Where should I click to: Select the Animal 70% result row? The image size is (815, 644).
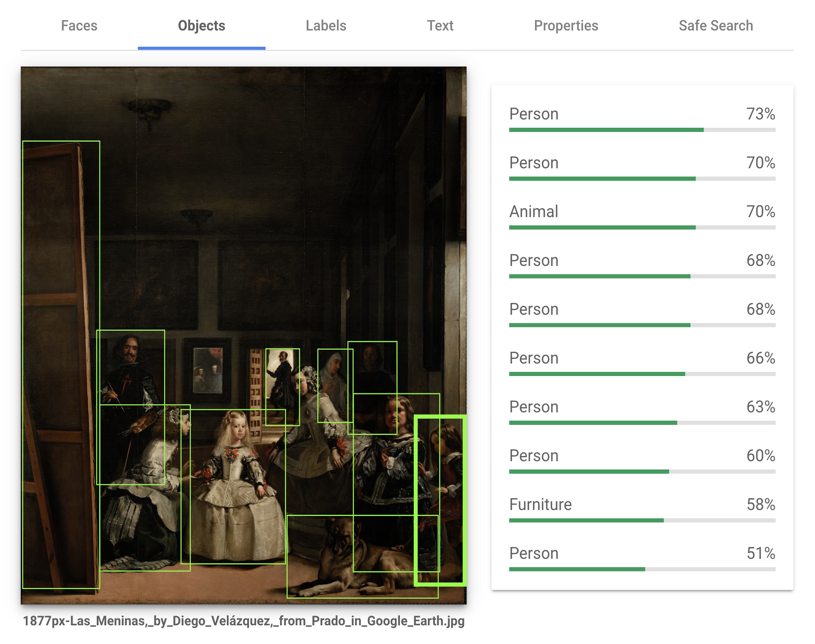[x=642, y=216]
